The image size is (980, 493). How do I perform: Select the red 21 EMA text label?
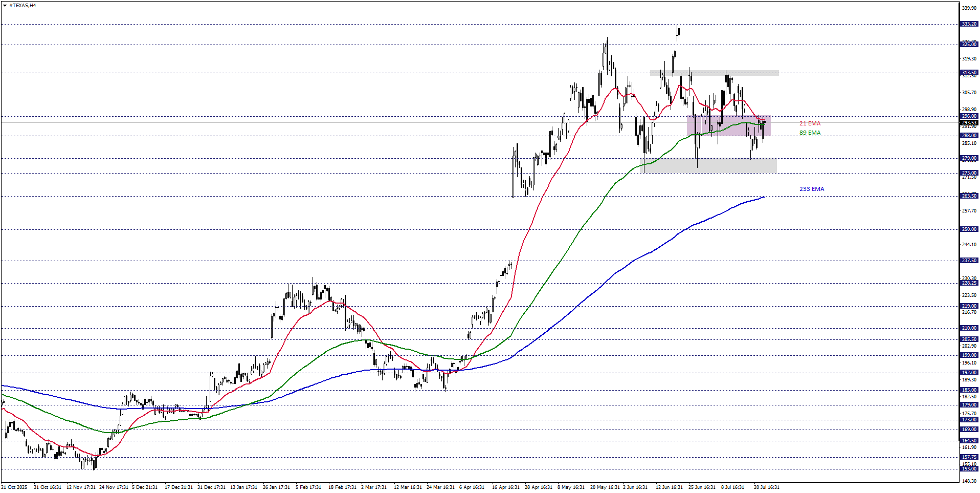tap(810, 123)
